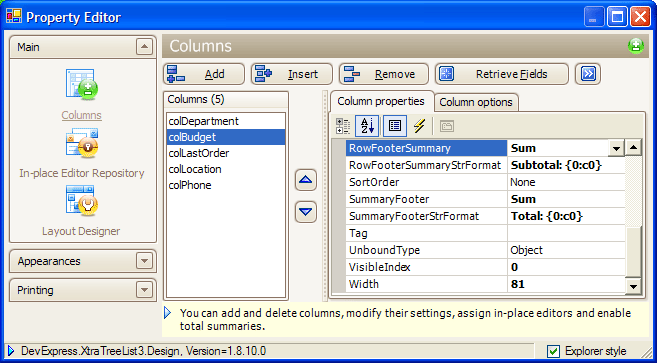
Task: Click property grid scrollbar down arrow
Action: pos(633,286)
